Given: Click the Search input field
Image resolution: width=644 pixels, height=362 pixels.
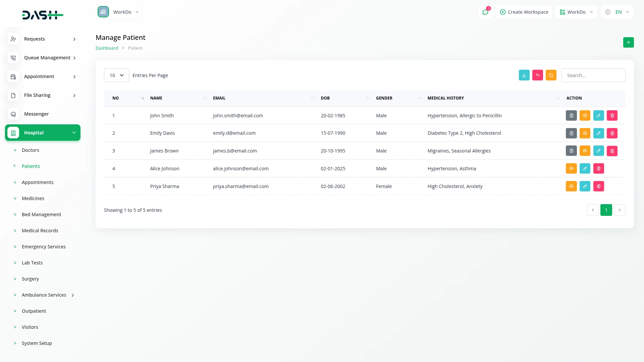Looking at the screenshot, I should pyautogui.click(x=593, y=75).
